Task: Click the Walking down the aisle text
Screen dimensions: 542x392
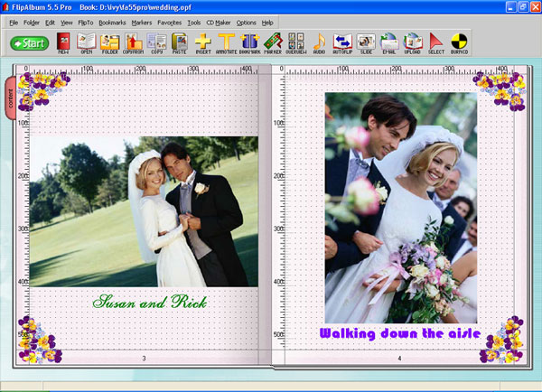Action: 400,333
